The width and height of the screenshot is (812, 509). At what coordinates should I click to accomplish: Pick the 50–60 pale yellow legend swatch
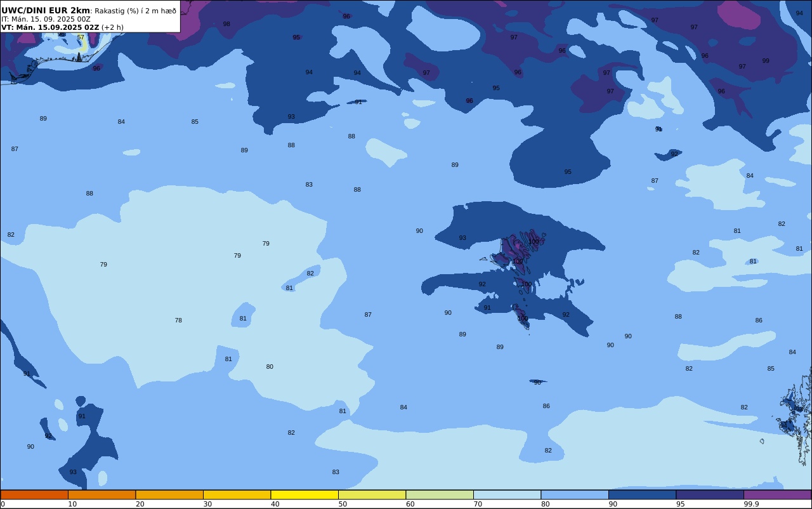(372, 494)
